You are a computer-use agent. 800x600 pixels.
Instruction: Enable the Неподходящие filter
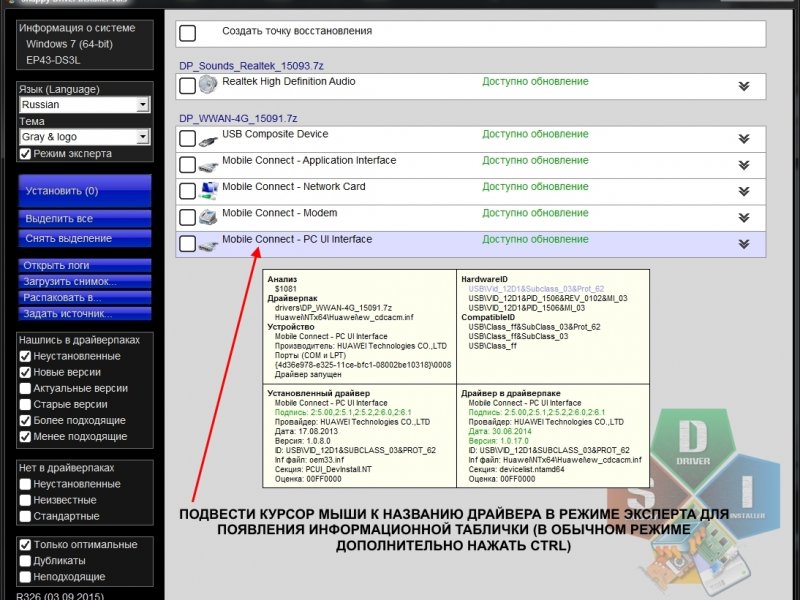(x=25, y=577)
